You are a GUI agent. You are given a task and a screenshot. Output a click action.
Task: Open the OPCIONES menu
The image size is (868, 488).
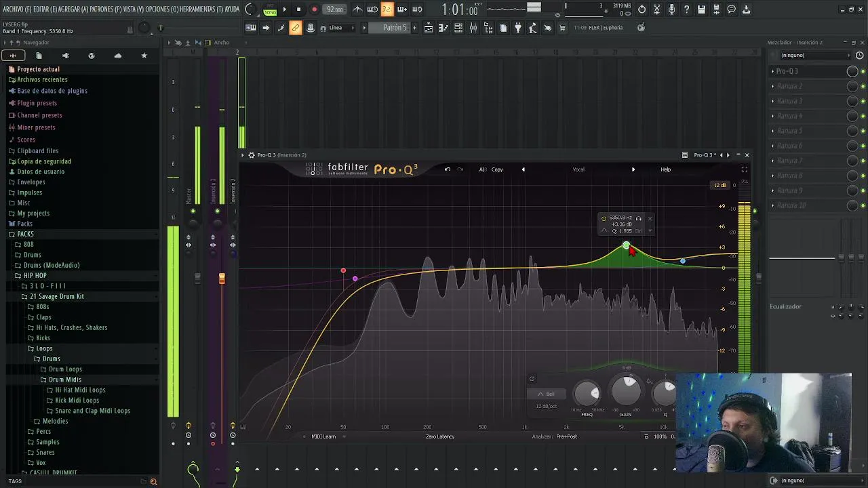point(162,9)
